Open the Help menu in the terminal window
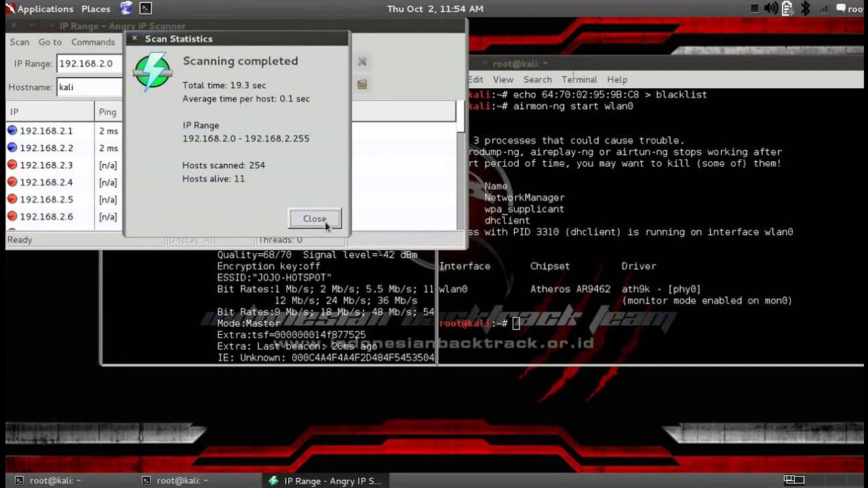Image resolution: width=868 pixels, height=488 pixels. pyautogui.click(x=617, y=79)
